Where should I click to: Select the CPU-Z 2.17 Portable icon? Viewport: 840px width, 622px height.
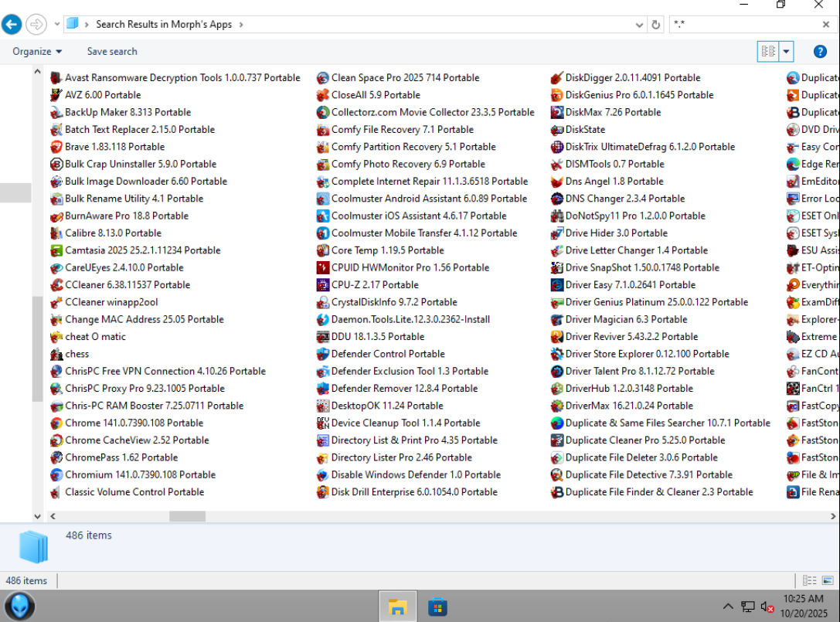pyautogui.click(x=322, y=285)
